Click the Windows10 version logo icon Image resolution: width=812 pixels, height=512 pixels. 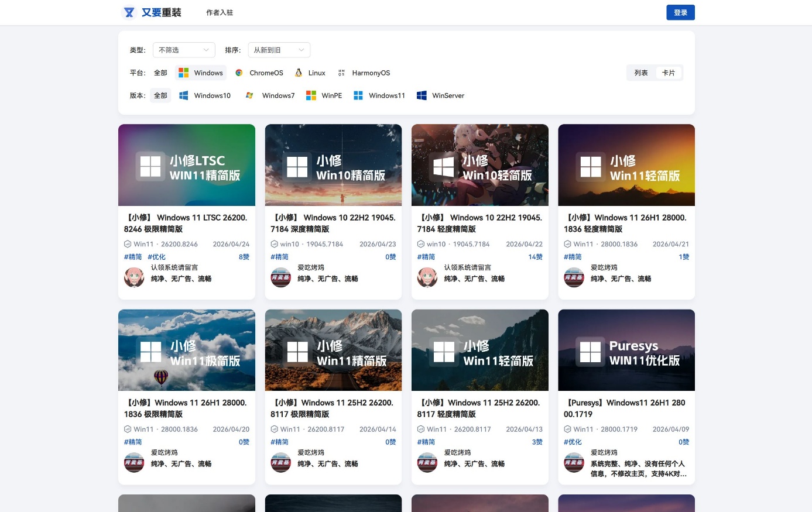184,95
